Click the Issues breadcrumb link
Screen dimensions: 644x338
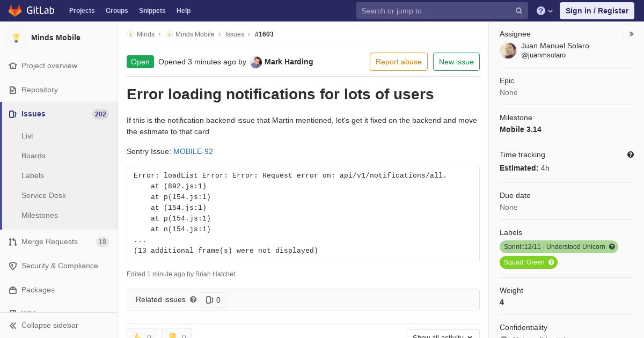tap(235, 34)
